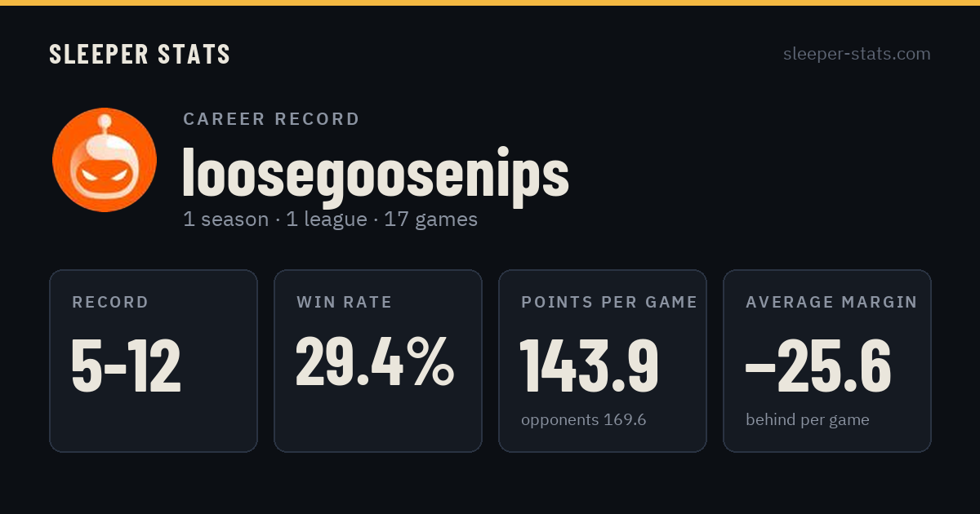The image size is (980, 514).
Task: Open the RECORD stat card
Action: click(154, 361)
